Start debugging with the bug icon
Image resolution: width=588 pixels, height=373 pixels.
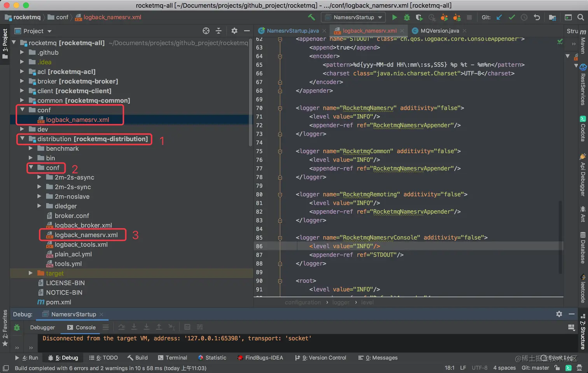[x=407, y=17]
